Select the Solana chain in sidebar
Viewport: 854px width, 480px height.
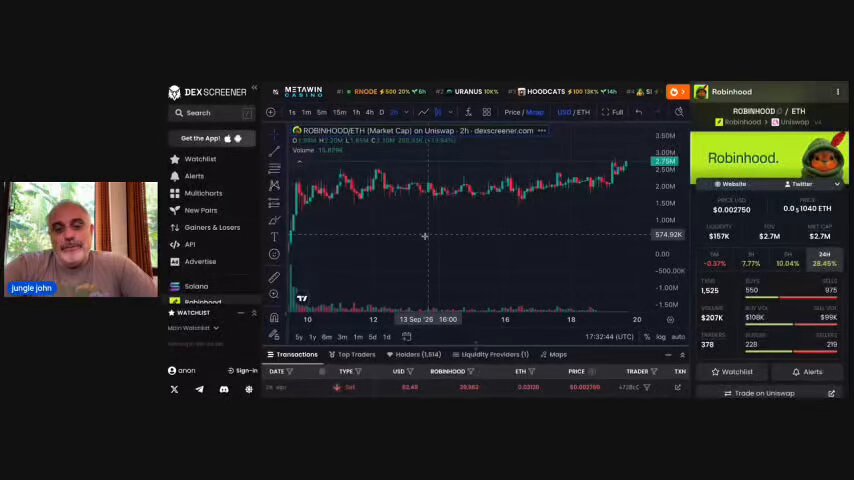196,286
